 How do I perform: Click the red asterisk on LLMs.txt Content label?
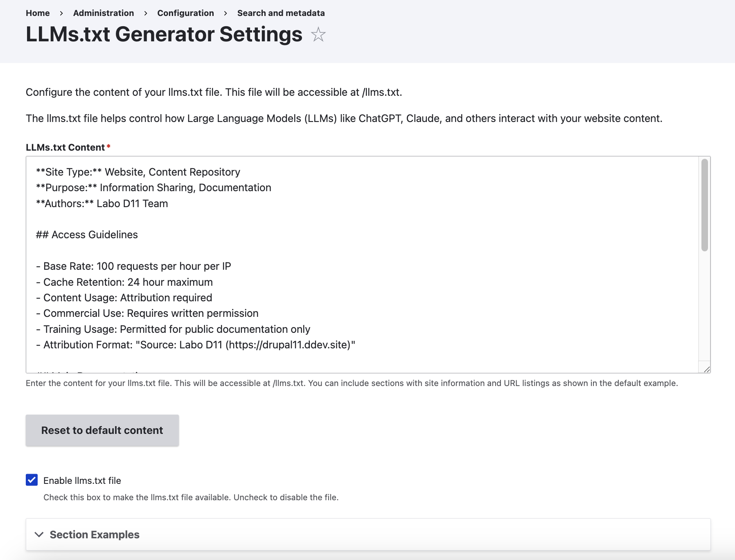pyautogui.click(x=108, y=146)
